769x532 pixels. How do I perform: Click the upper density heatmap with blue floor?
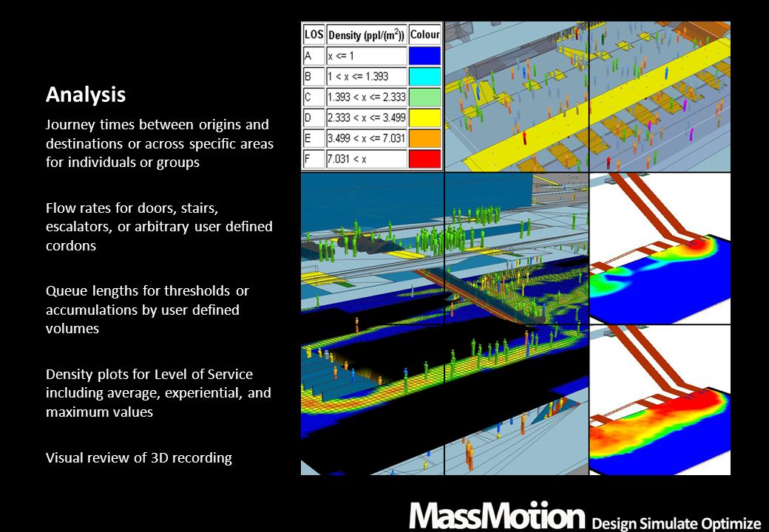pyautogui.click(x=660, y=248)
